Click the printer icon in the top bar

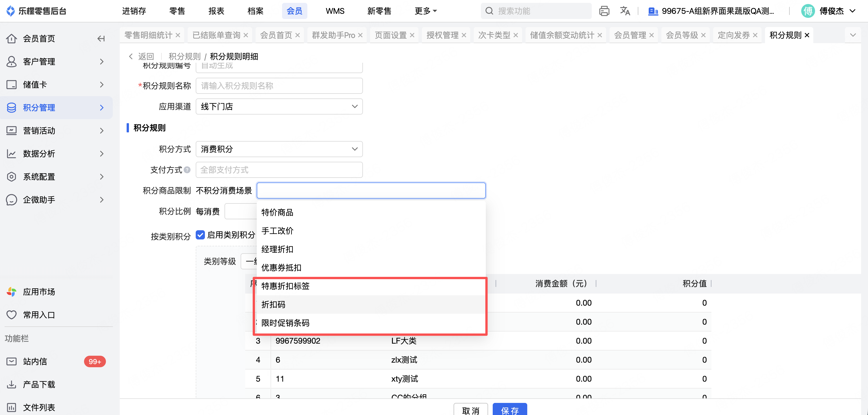click(604, 11)
